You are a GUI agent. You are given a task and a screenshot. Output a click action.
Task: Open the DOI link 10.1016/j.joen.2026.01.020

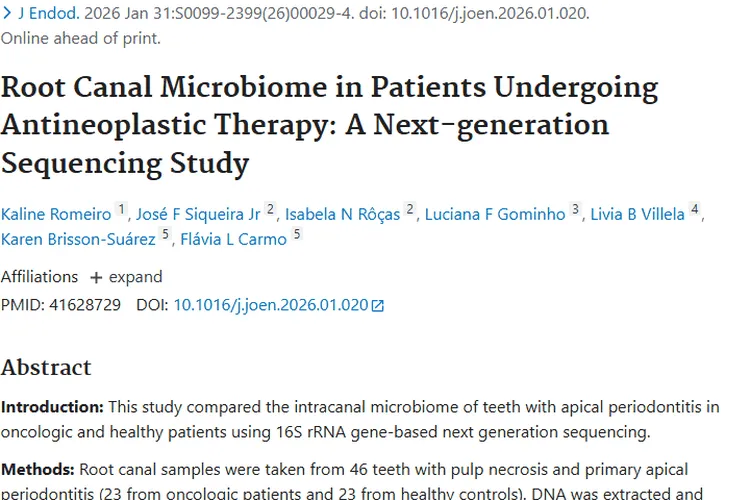click(x=271, y=305)
